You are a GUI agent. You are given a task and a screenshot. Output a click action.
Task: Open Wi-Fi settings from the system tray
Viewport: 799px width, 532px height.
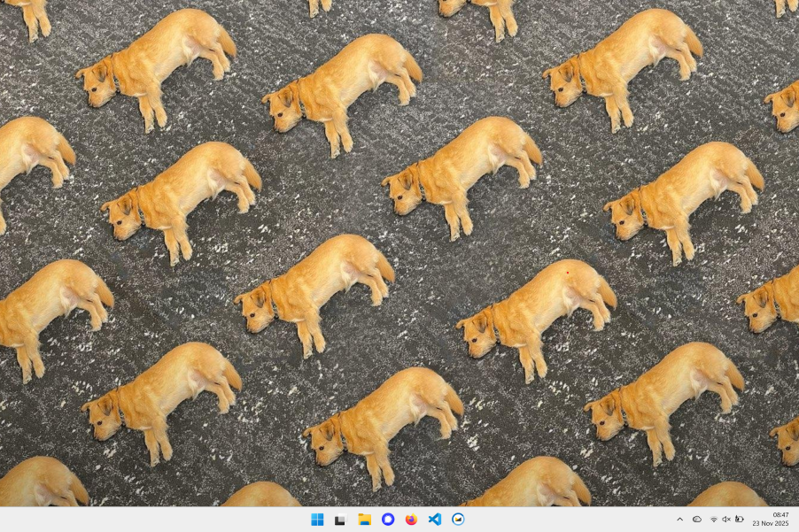point(713,520)
